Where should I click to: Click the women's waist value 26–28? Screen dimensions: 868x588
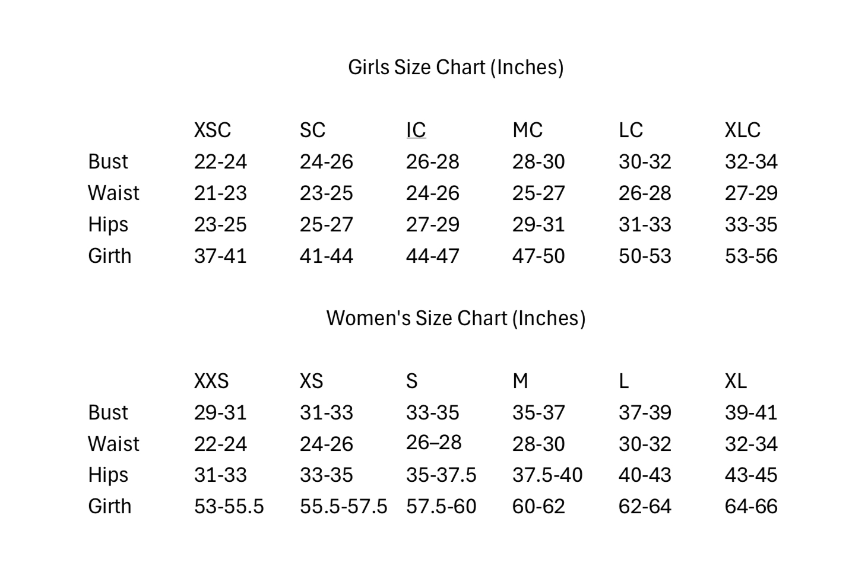point(433,442)
